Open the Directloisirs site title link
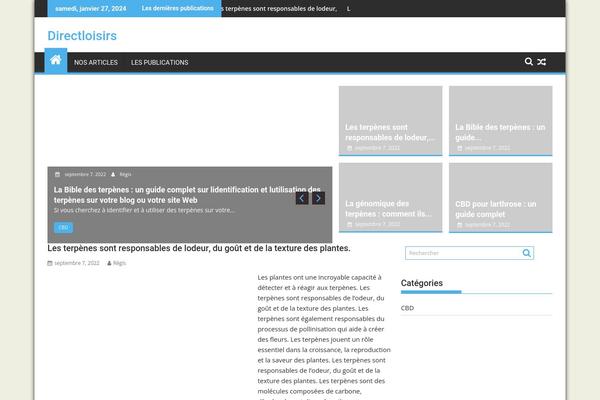This screenshot has width=600, height=400. pos(82,36)
